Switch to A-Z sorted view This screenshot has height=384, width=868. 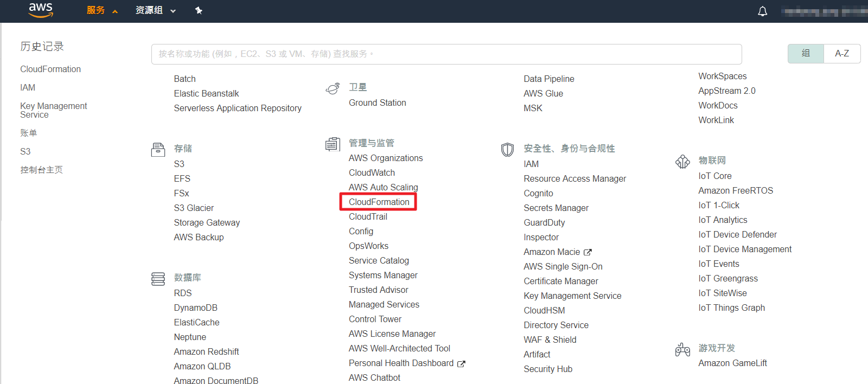pos(842,53)
